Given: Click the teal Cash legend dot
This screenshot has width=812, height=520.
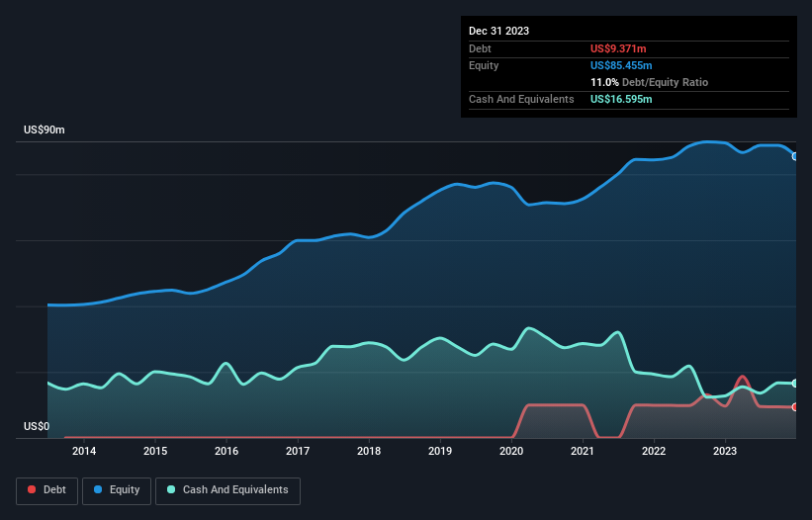Looking at the screenshot, I should pyautogui.click(x=171, y=489).
